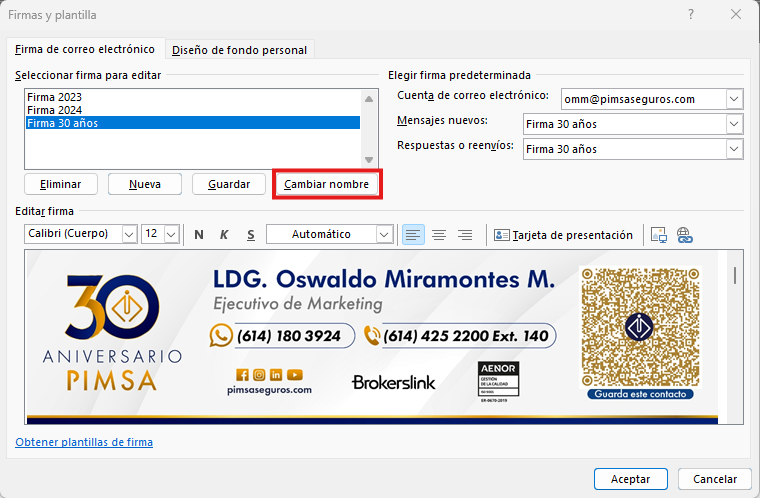760x498 pixels.
Task: Switch to Diseño de fondo personal tab
Action: (x=239, y=50)
